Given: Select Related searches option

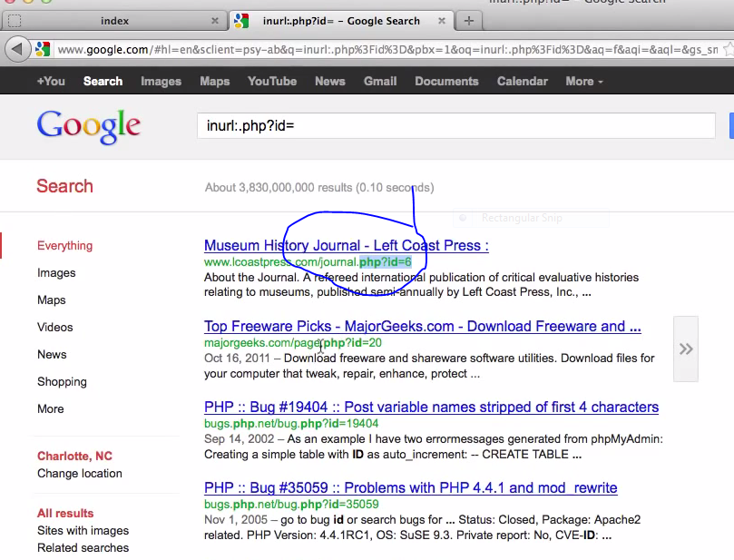Looking at the screenshot, I should click(83, 548).
